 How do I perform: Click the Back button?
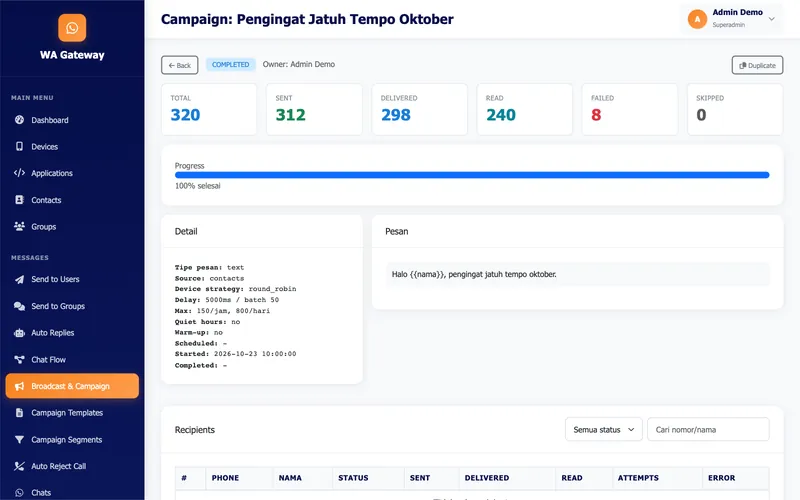[180, 65]
